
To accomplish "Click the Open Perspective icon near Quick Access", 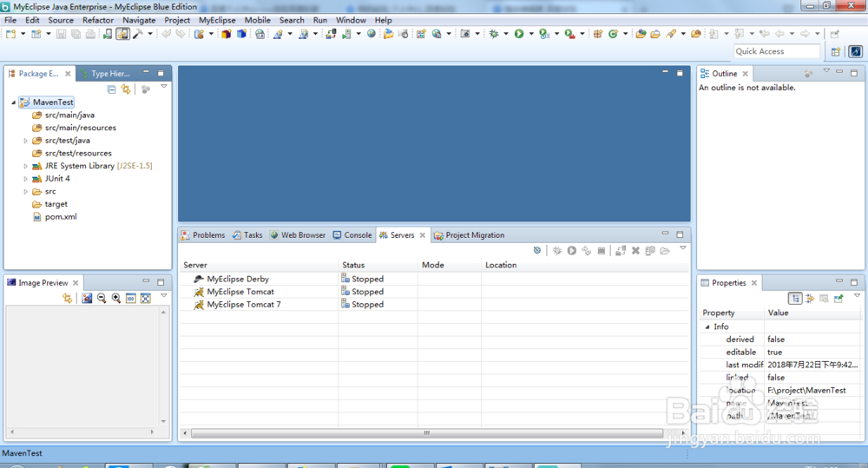I will [836, 51].
